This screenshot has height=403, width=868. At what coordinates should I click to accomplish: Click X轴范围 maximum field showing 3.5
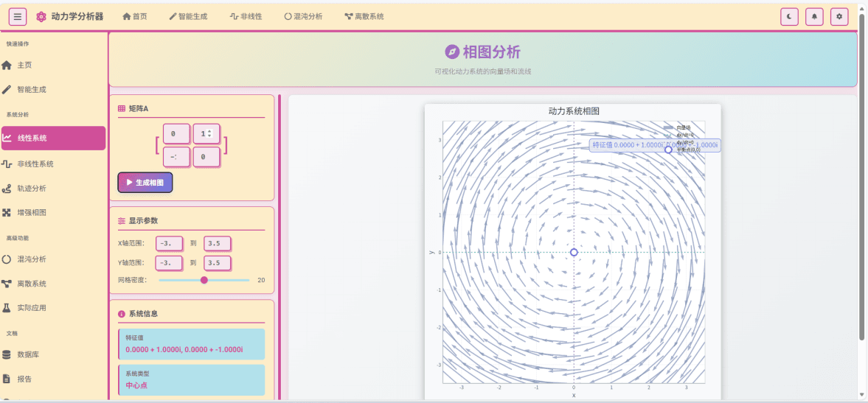point(217,244)
